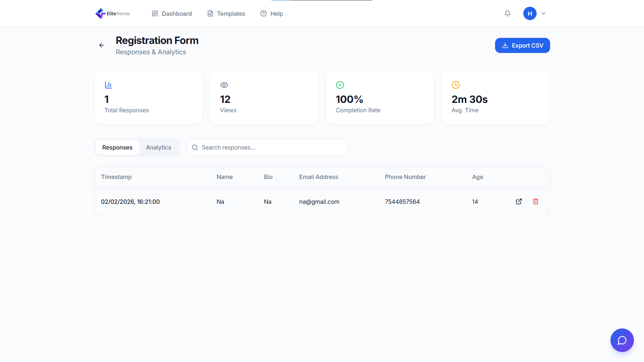Switch to the Analytics tab
644x362 pixels.
pos(158,147)
